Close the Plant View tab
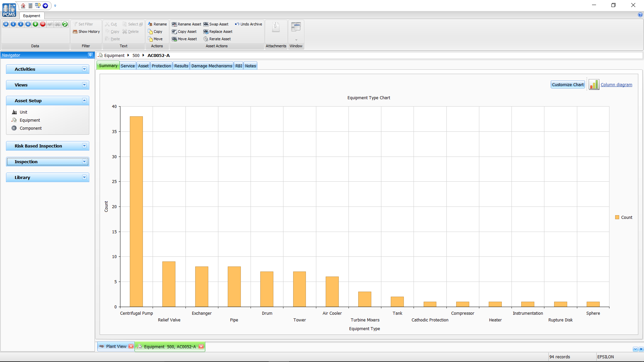The image size is (644, 362). (x=131, y=347)
